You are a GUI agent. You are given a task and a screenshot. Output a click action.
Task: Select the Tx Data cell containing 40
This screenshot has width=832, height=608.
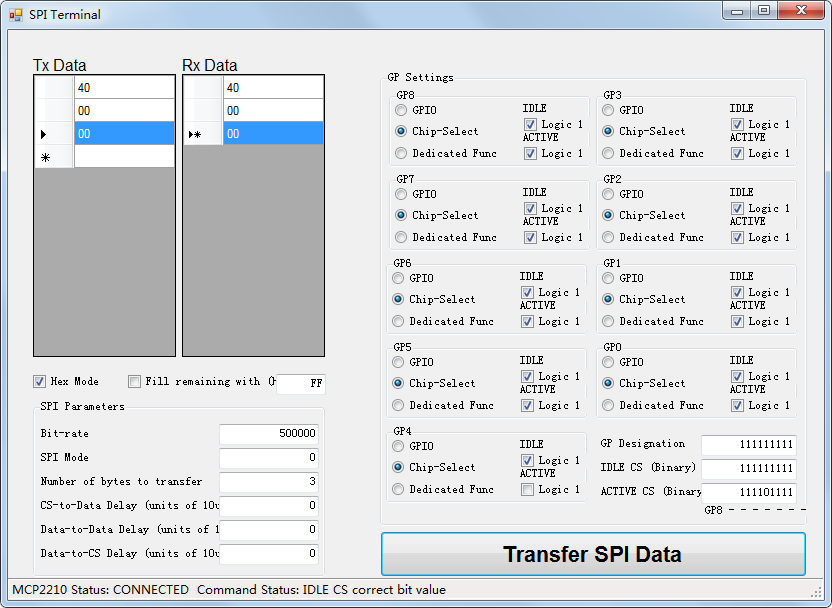click(124, 87)
